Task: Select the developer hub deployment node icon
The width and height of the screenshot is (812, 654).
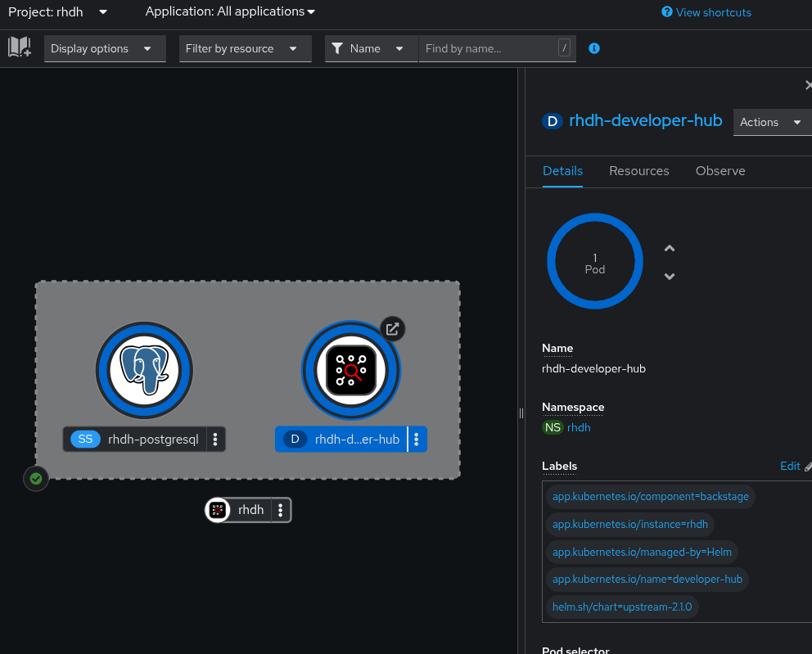Action: click(x=351, y=370)
